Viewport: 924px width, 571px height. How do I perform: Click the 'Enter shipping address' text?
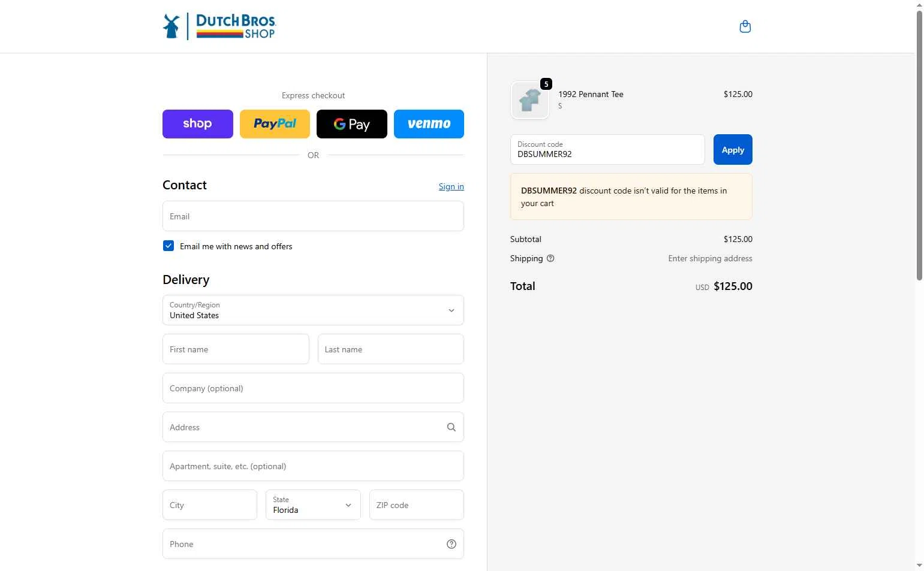pos(710,258)
